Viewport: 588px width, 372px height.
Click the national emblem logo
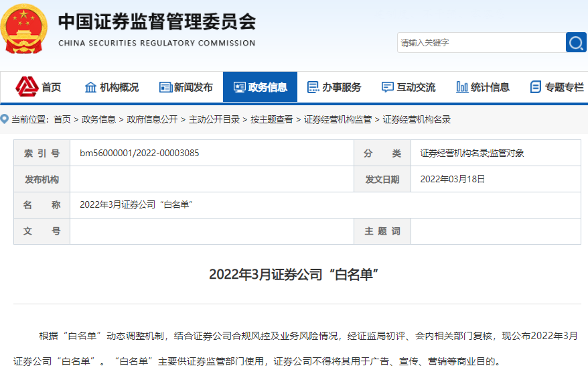(23, 29)
